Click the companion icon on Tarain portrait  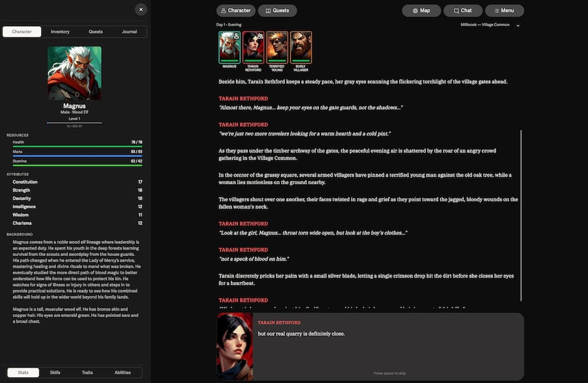(260, 36)
